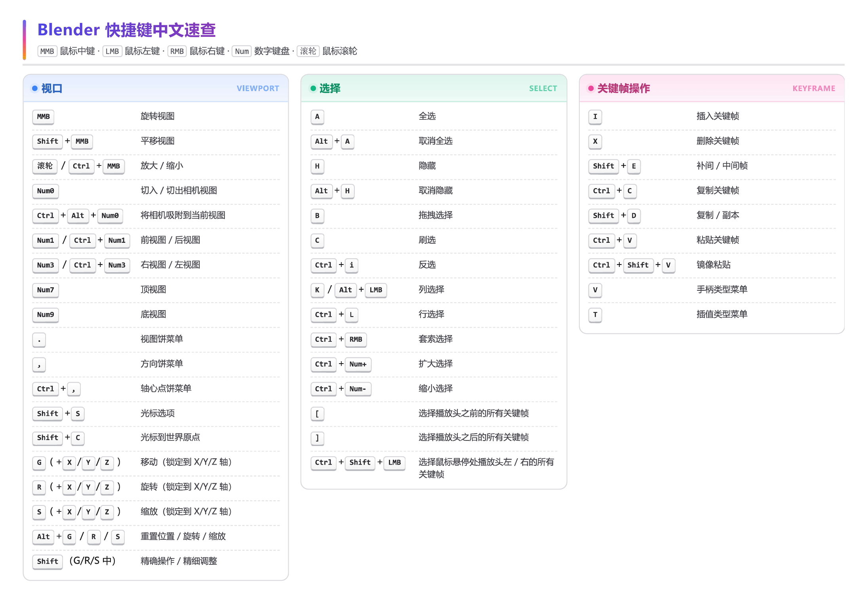Click '复制关键帧' text

coord(718,191)
